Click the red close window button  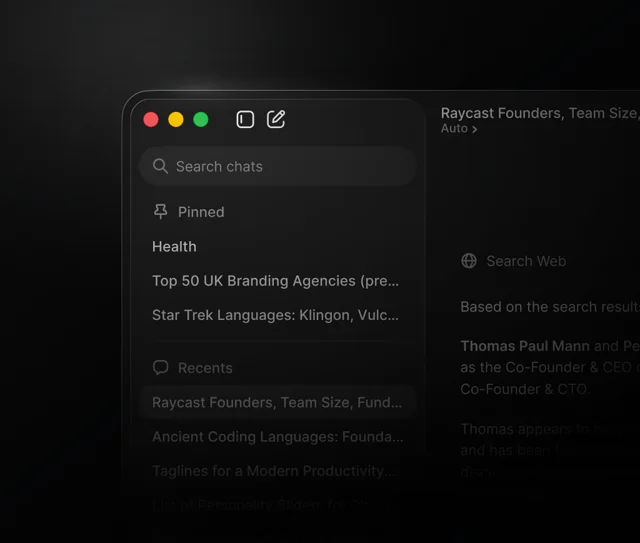151,120
